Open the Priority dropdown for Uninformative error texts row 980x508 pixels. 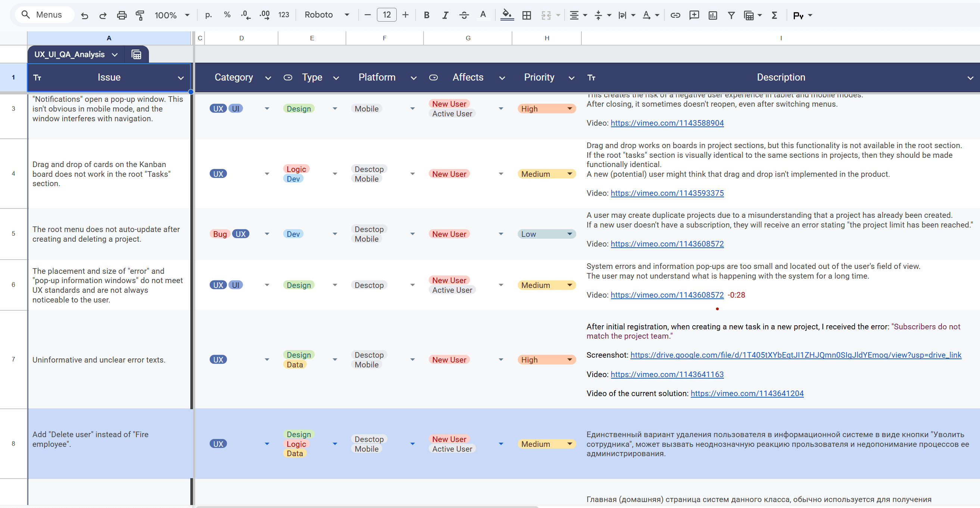click(x=569, y=359)
